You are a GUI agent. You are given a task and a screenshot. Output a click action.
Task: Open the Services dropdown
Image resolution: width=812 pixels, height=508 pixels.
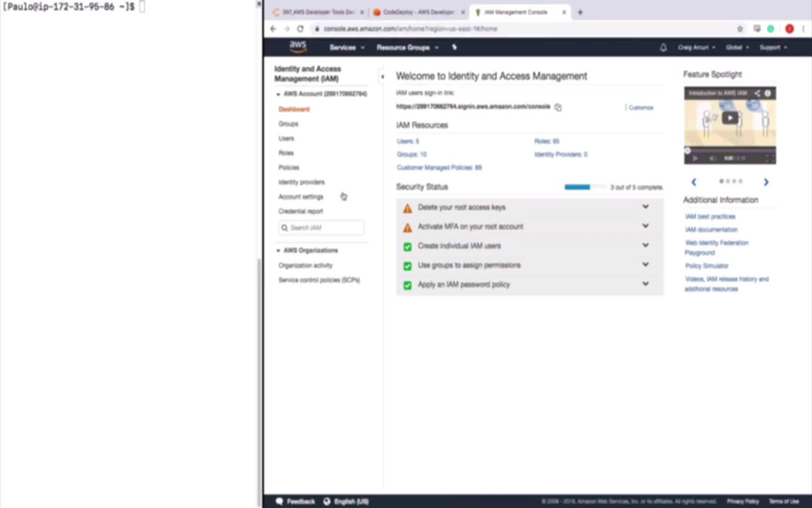347,48
